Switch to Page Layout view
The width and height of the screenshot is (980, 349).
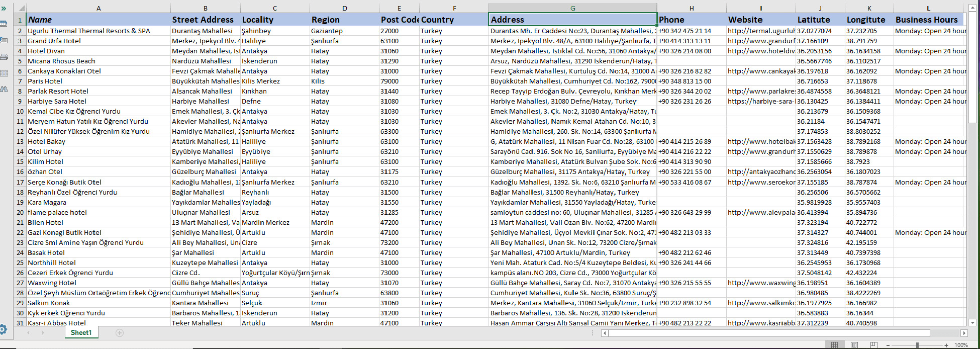[854, 345]
